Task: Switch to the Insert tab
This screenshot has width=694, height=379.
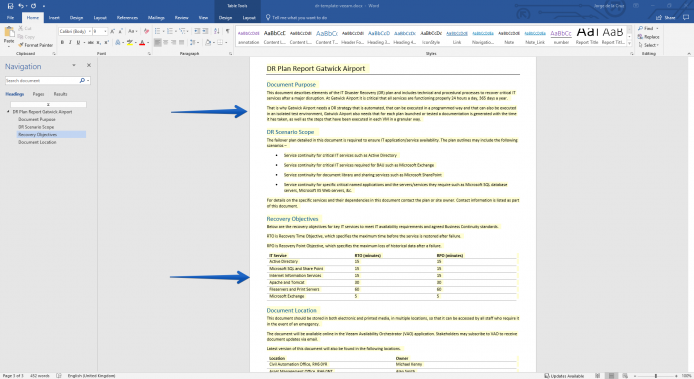Action: point(54,18)
